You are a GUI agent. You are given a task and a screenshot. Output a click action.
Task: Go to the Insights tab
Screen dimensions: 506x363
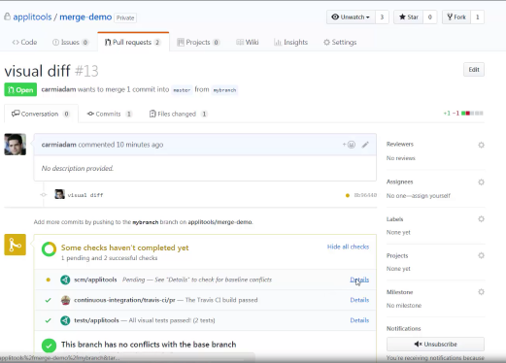click(x=291, y=42)
